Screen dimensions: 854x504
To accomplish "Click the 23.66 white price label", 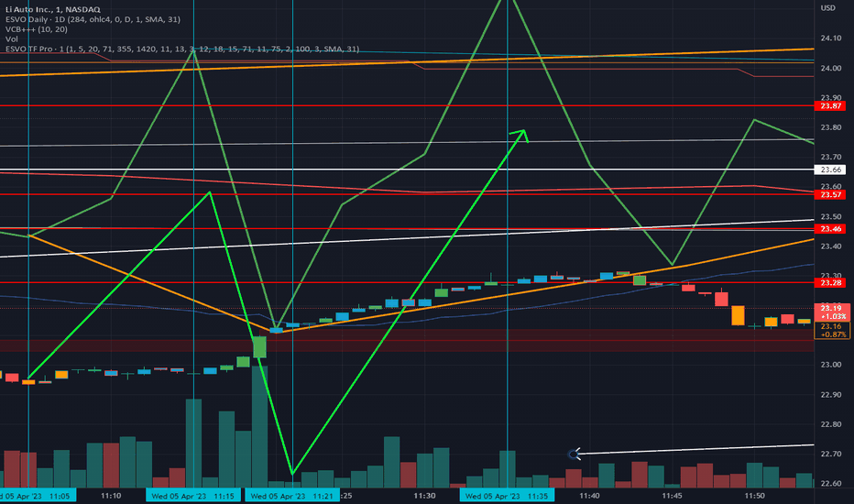I will point(830,170).
